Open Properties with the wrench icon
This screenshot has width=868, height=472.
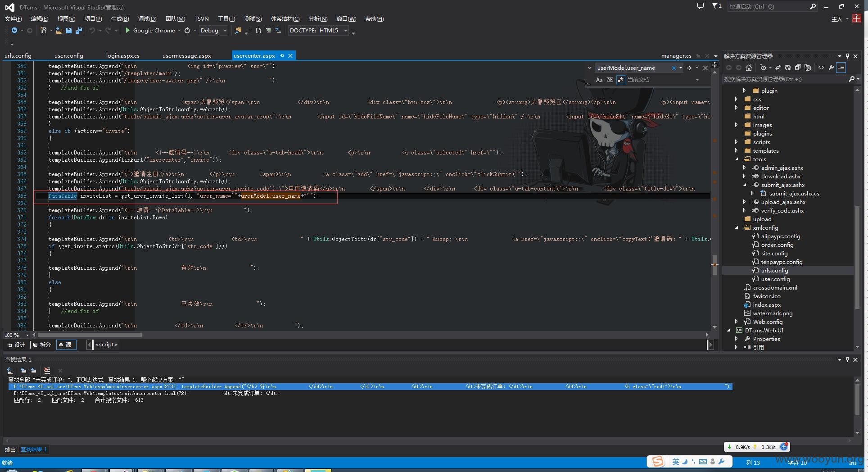pos(831,68)
